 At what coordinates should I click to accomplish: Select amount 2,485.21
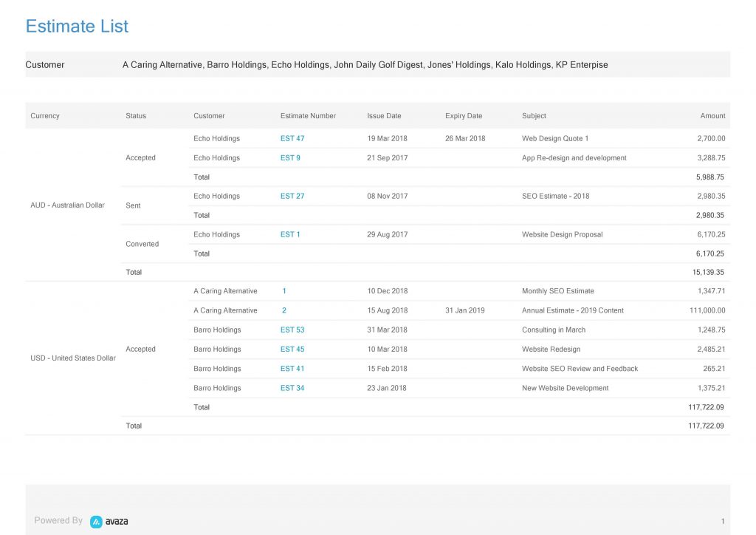click(x=711, y=350)
